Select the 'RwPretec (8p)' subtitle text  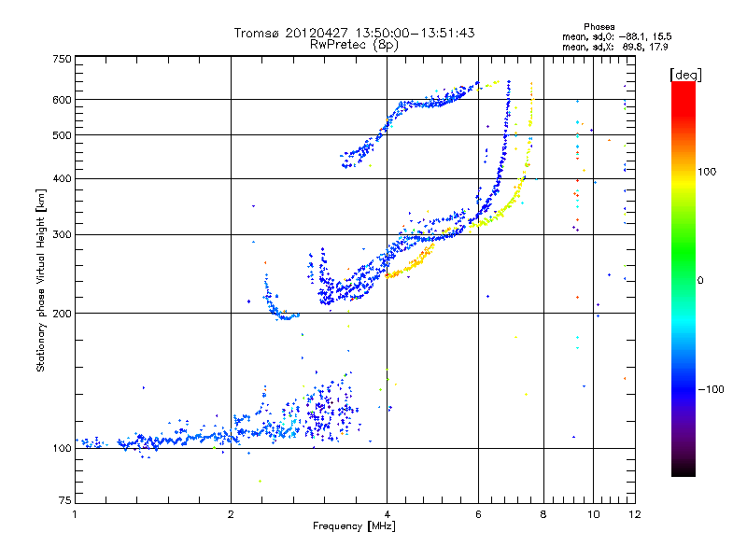tap(354, 45)
